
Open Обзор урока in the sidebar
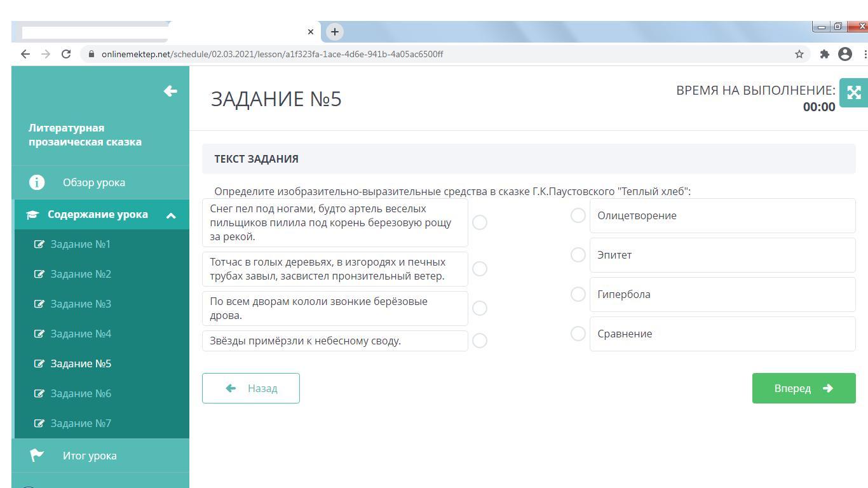click(x=94, y=182)
